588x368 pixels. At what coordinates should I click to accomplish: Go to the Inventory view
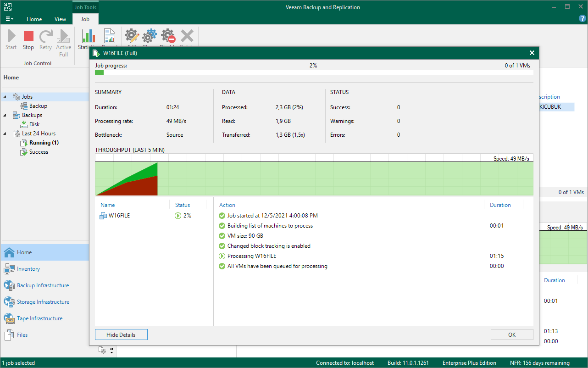28,269
